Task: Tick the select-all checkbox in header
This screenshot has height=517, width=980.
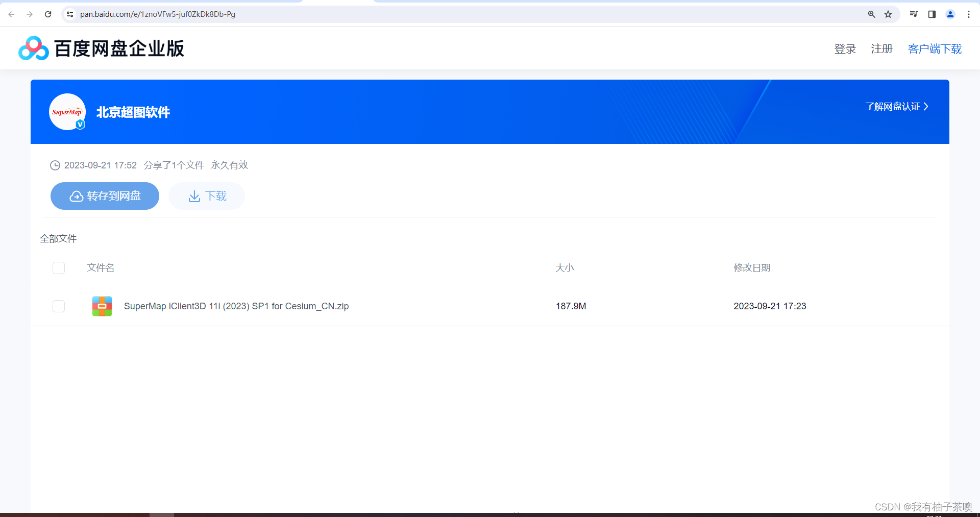Action: click(x=59, y=268)
